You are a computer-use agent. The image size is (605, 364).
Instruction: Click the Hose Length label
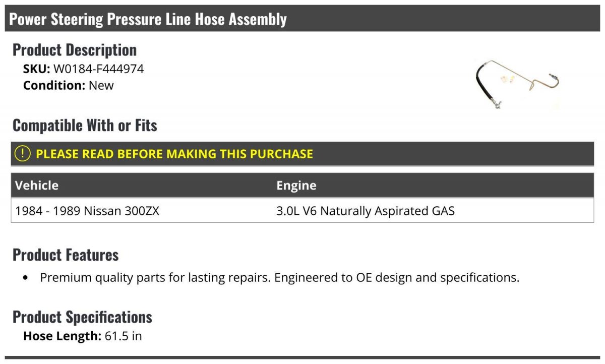[x=63, y=336]
